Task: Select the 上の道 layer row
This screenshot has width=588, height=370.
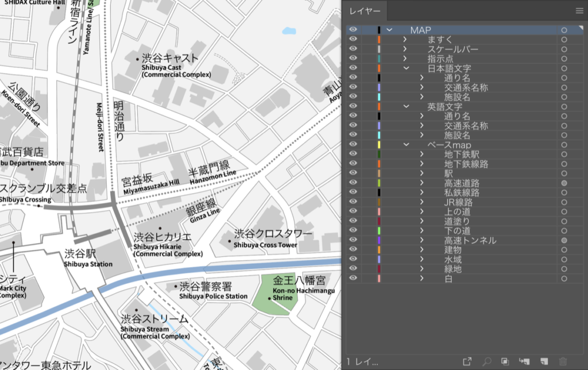Action: pyautogui.click(x=465, y=211)
